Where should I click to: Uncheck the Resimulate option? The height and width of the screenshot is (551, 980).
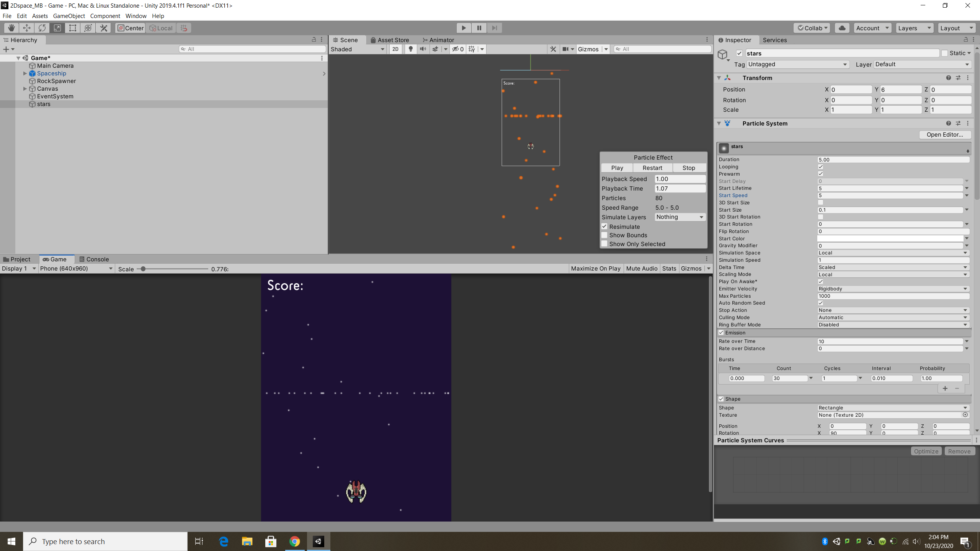click(604, 227)
